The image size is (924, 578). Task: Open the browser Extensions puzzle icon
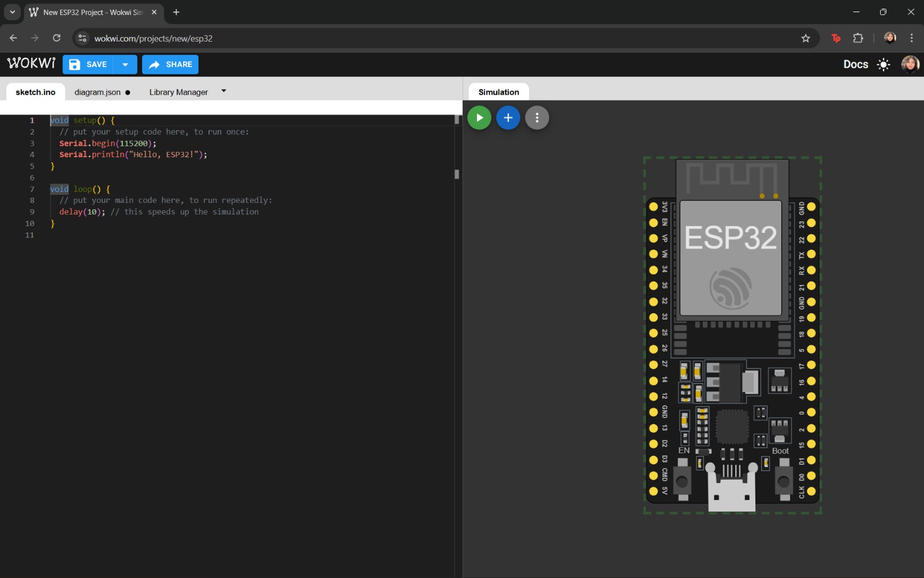(x=858, y=38)
